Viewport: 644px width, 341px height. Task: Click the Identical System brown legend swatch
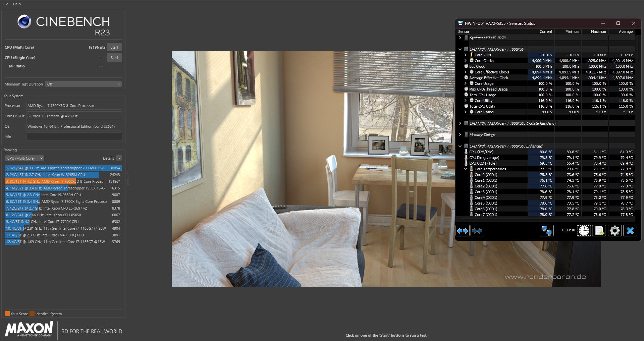point(32,314)
